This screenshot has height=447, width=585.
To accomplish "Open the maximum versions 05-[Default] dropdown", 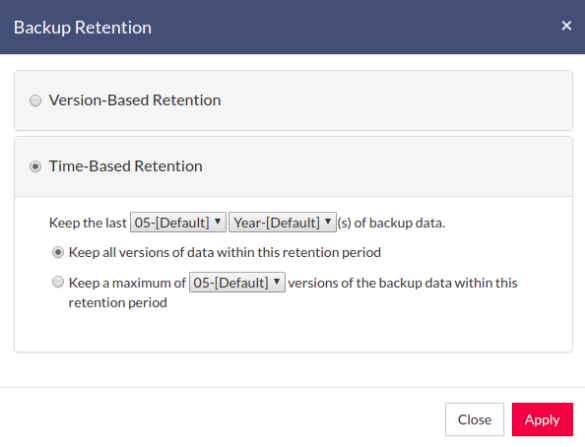I will [237, 282].
